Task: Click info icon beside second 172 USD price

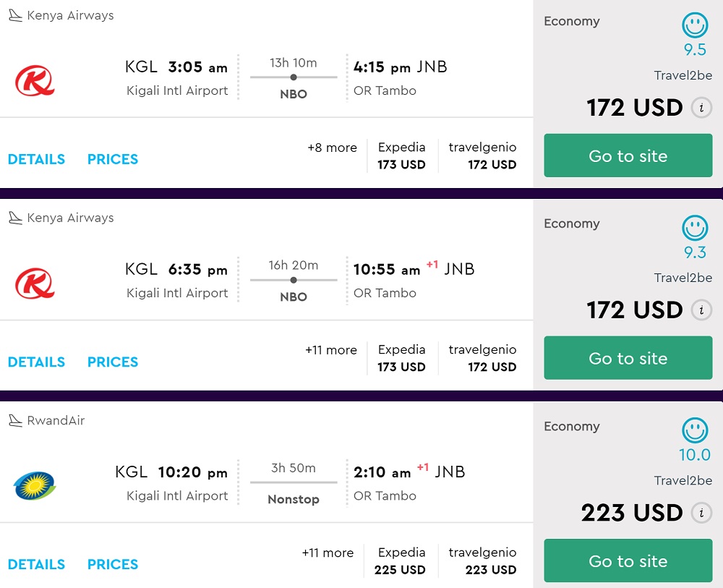Action: pos(701,310)
